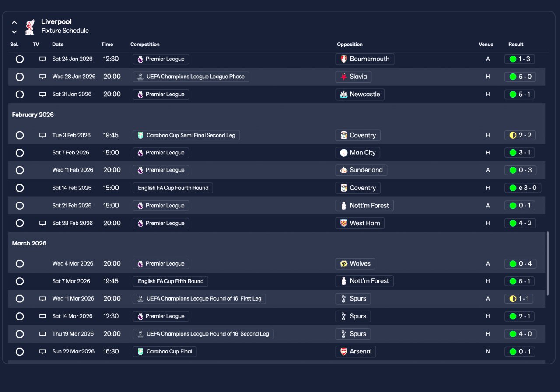Open the English FA Cup Fourth Round button
The image size is (560, 392).
(173, 188)
